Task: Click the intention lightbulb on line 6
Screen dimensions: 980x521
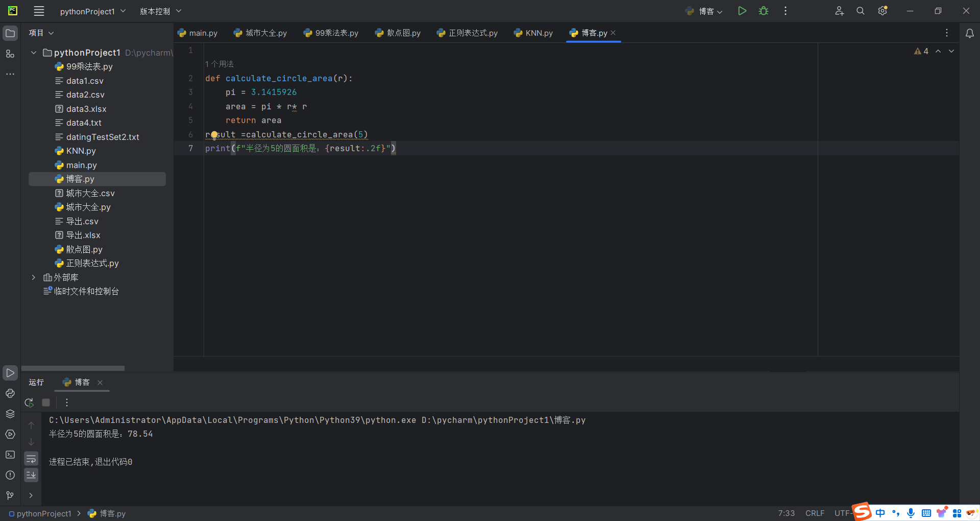Action: [x=214, y=135]
